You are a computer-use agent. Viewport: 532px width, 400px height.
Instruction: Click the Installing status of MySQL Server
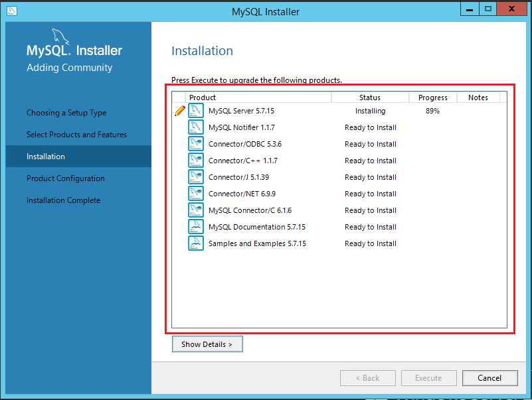point(370,111)
